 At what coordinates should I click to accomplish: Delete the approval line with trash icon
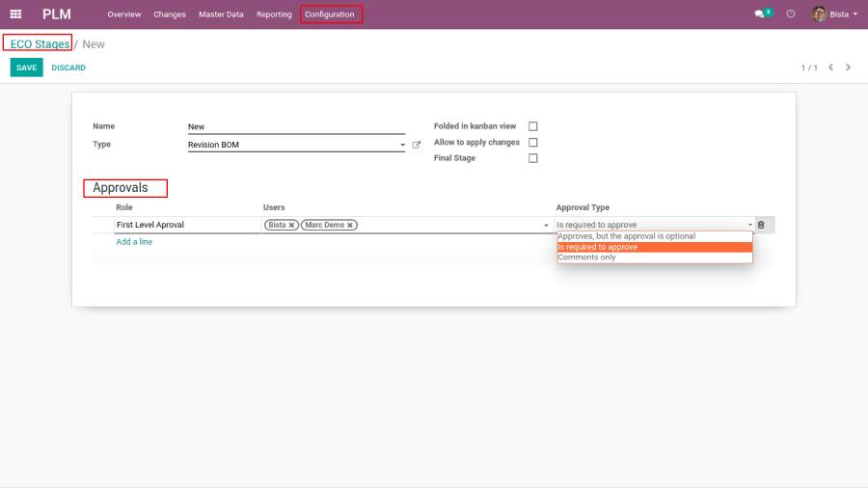click(x=761, y=225)
